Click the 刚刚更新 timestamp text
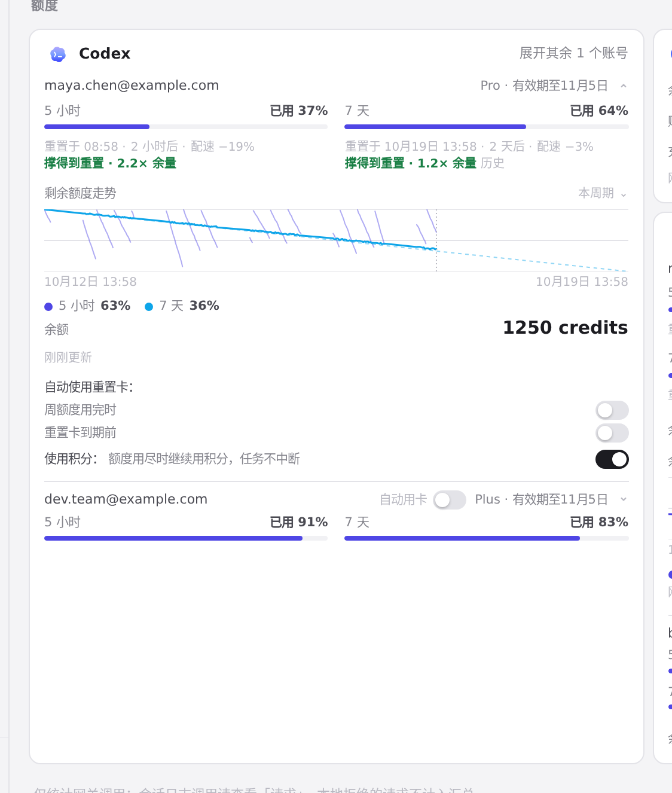This screenshot has height=793, width=672. (x=68, y=358)
